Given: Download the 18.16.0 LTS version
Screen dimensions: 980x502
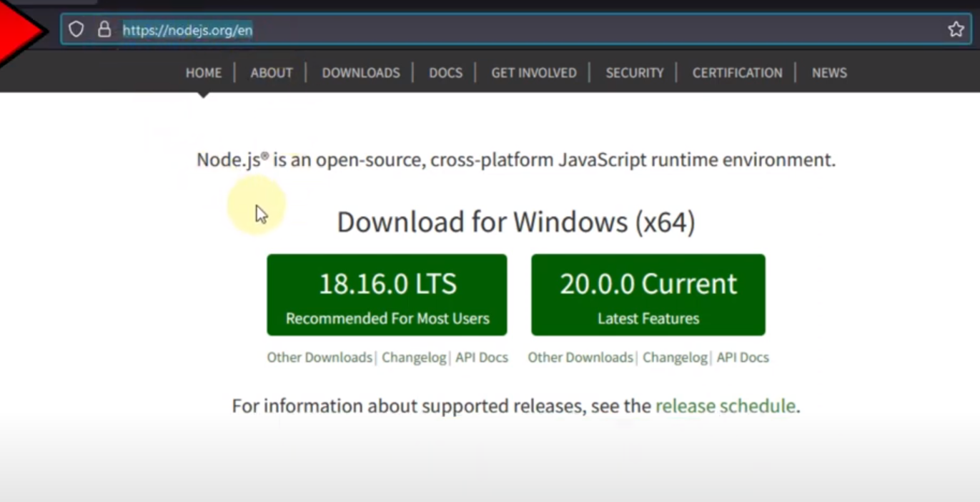Looking at the screenshot, I should click(x=387, y=295).
